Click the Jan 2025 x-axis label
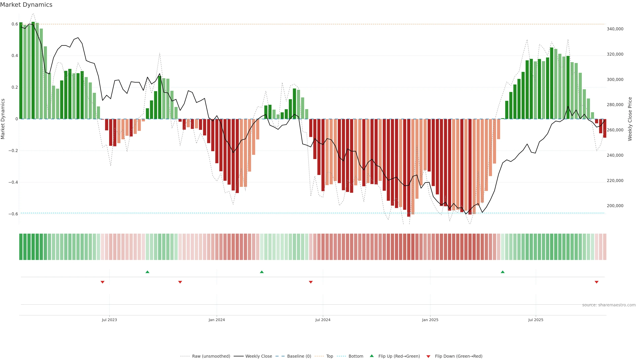The width and height of the screenshot is (644, 362). (x=430, y=320)
